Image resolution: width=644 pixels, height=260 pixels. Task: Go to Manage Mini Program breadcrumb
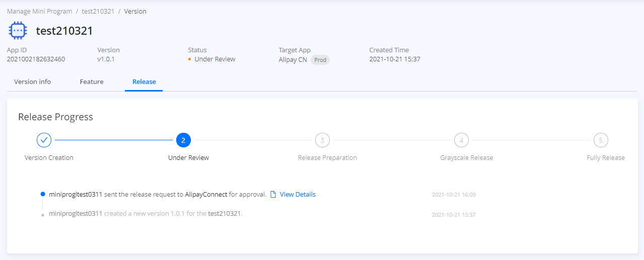tap(39, 11)
